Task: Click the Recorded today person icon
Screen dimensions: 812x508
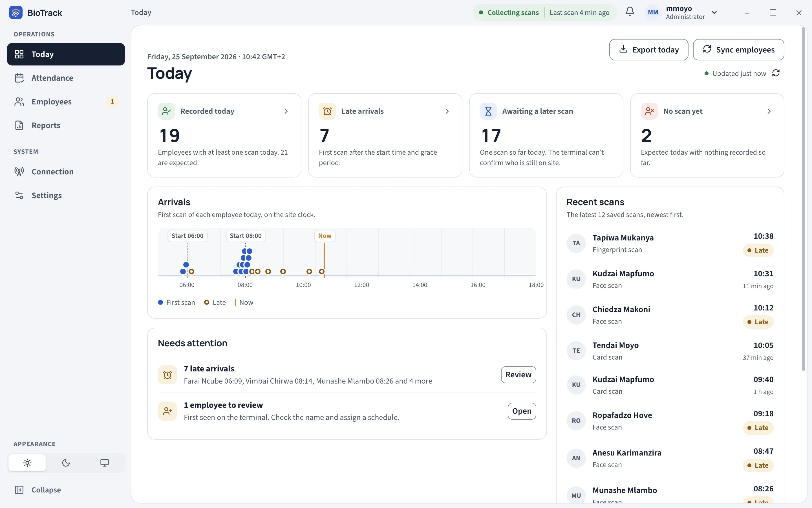Action: 166,111
